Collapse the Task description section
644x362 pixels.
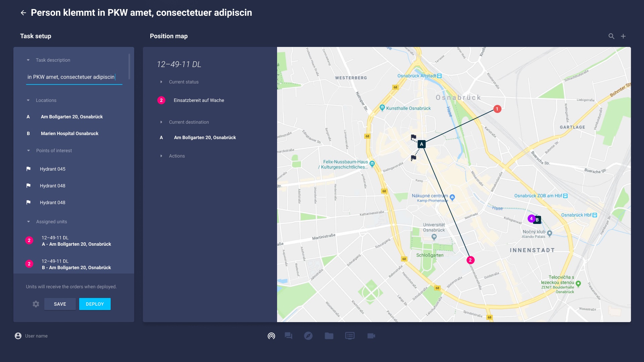point(28,60)
